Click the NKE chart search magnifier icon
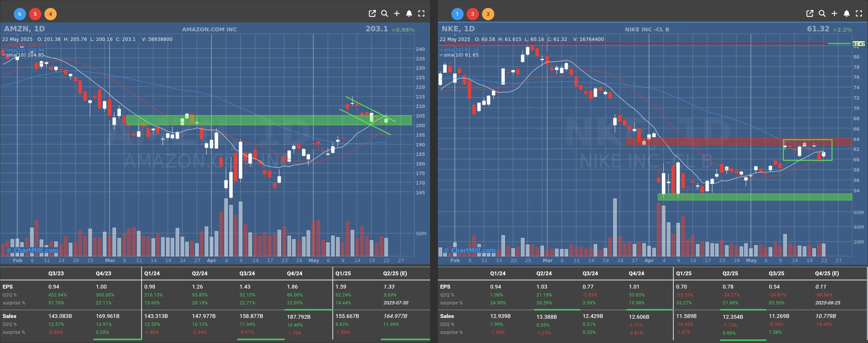This screenshot has height=343, width=868. coord(822,14)
